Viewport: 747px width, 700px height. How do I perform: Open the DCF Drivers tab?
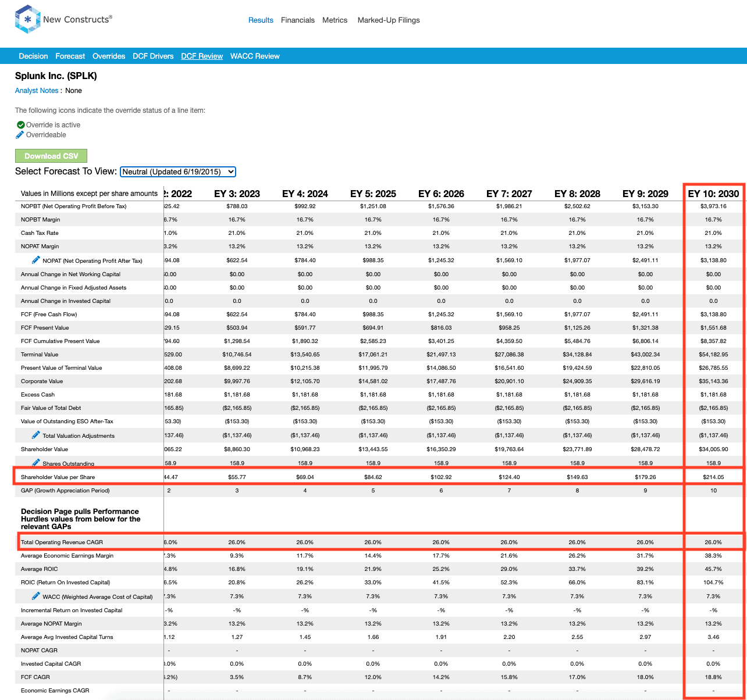(x=153, y=56)
